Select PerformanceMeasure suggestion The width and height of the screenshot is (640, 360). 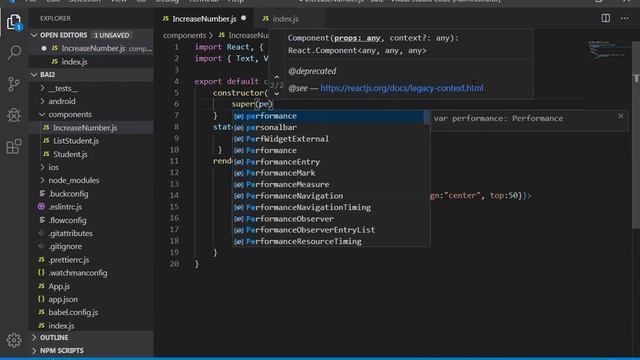point(328,184)
